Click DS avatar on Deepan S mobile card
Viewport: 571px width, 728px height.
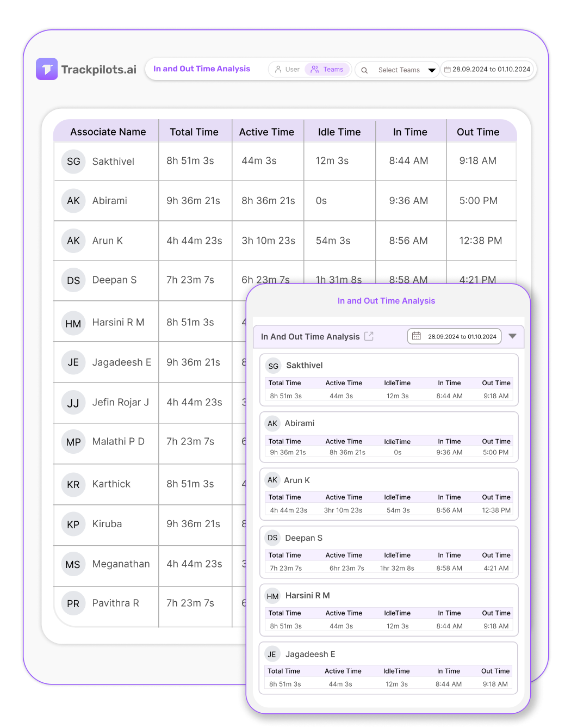click(x=272, y=538)
